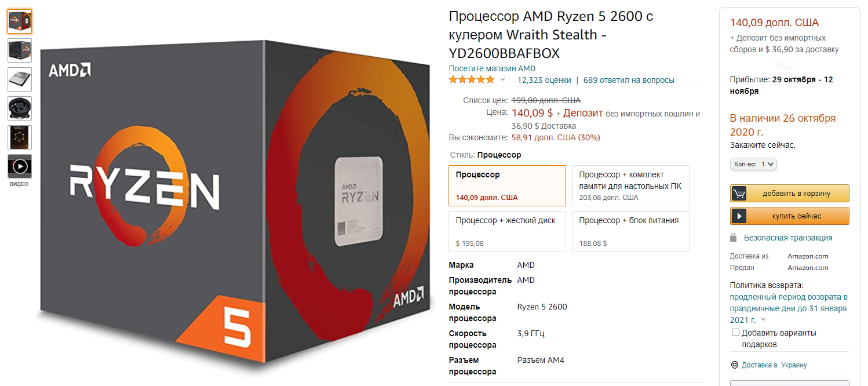Show the Wraith Stealth cooler fan thumbnail
The width and height of the screenshot is (868, 386).
coord(20,108)
